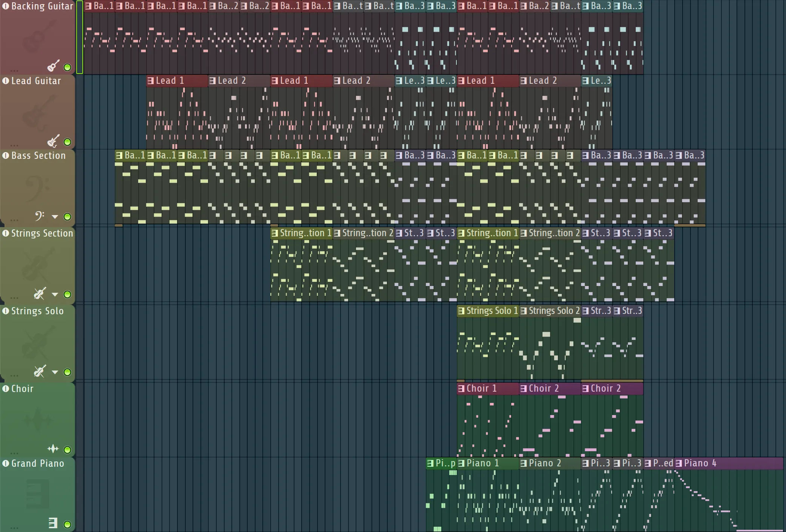The image size is (786, 532).
Task: Click the Piano 4 clip menu icon
Action: [679, 463]
